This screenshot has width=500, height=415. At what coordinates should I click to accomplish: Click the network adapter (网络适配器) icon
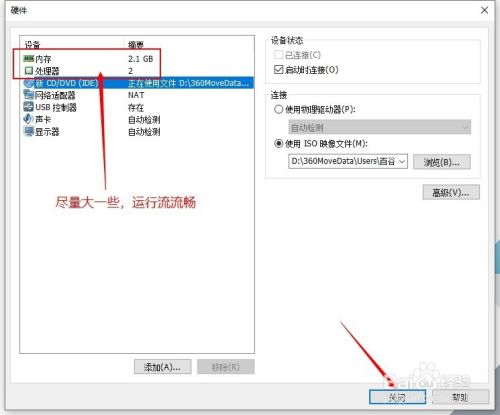pos(29,95)
